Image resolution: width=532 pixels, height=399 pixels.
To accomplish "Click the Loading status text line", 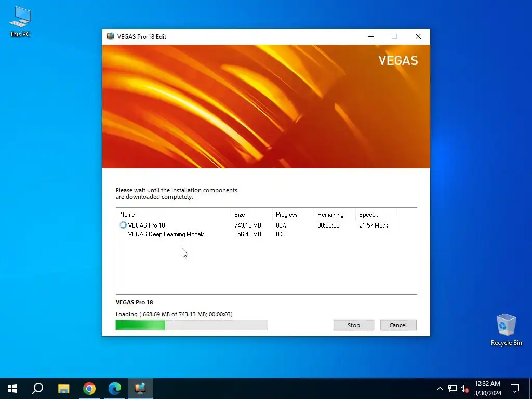I will click(174, 314).
